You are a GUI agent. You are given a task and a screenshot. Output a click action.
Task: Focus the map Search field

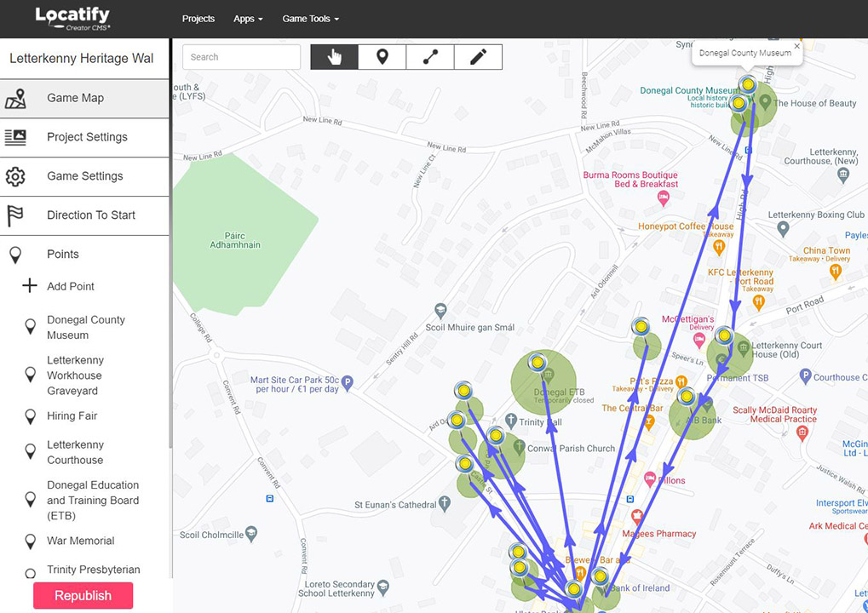pos(241,57)
